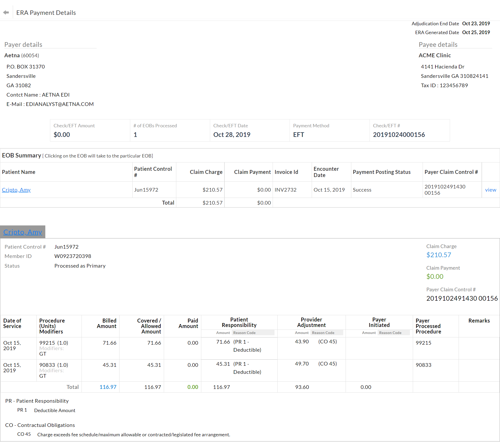Click the CO 45 reason code description

tap(134, 434)
